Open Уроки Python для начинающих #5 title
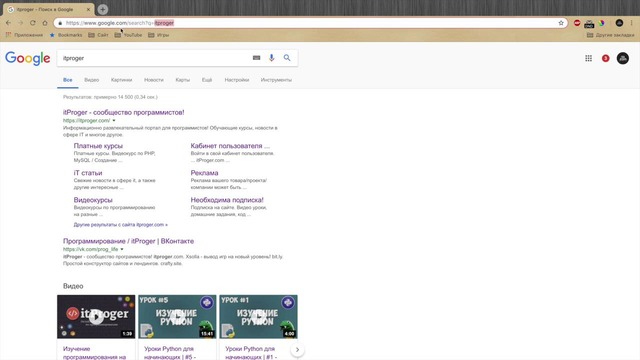 (x=170, y=353)
